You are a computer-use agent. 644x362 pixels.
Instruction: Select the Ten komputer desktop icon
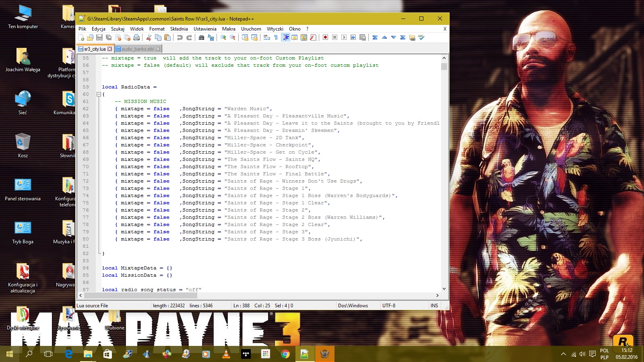(23, 17)
